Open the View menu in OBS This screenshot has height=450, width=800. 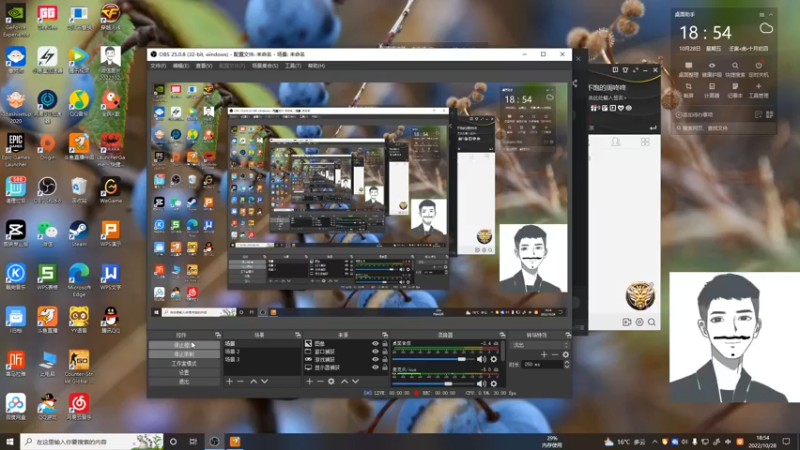click(204, 66)
